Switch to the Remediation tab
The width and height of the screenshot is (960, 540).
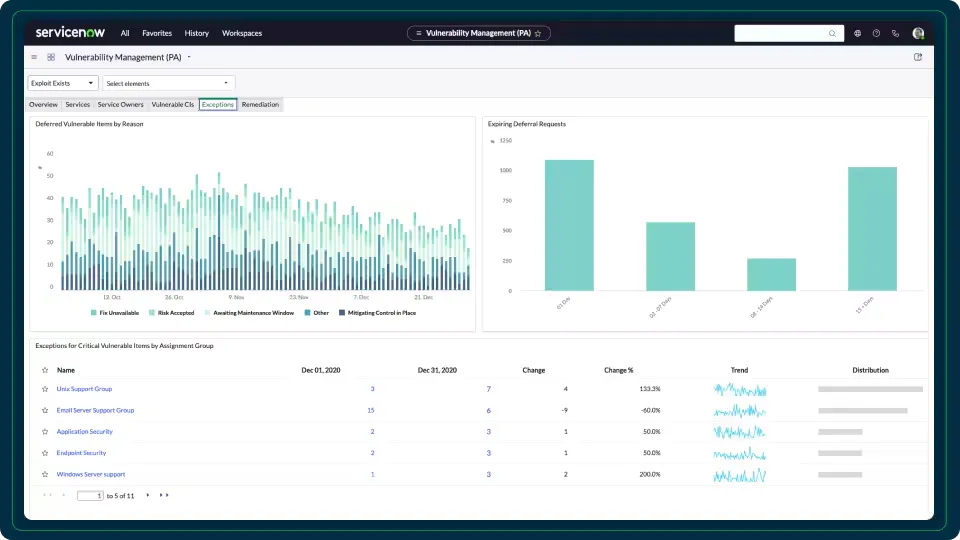(x=260, y=104)
